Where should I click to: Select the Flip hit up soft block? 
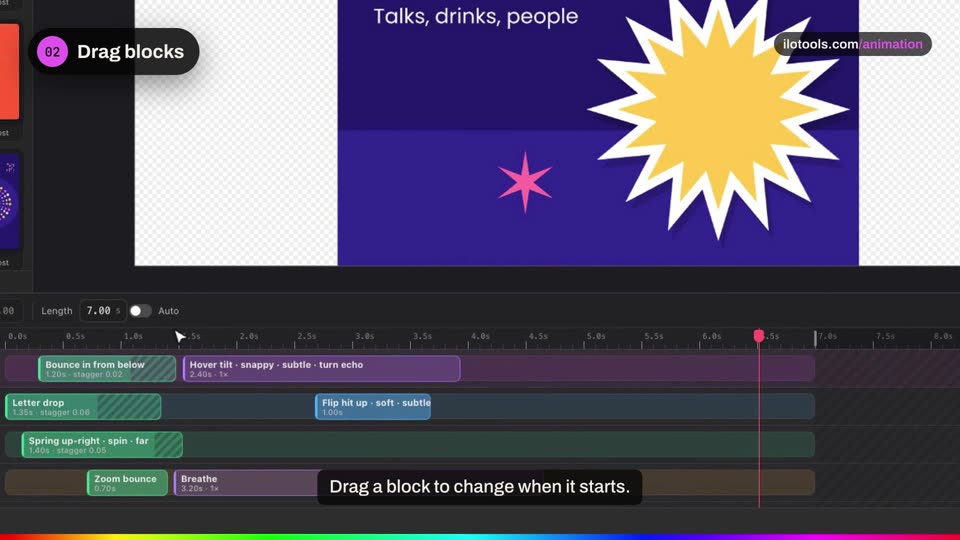pos(373,407)
